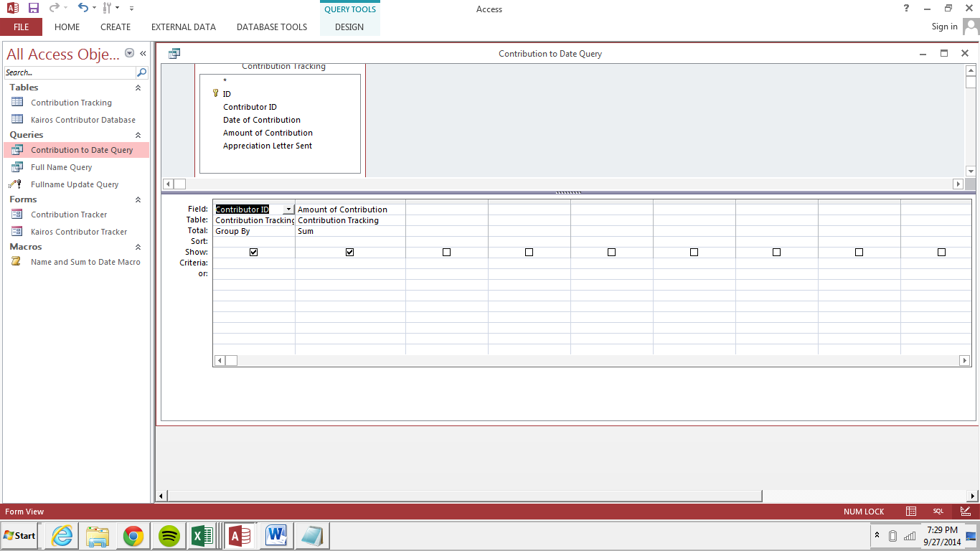Check the Show box in the seventh grid column
Screen dimensions: 980x551
click(776, 253)
